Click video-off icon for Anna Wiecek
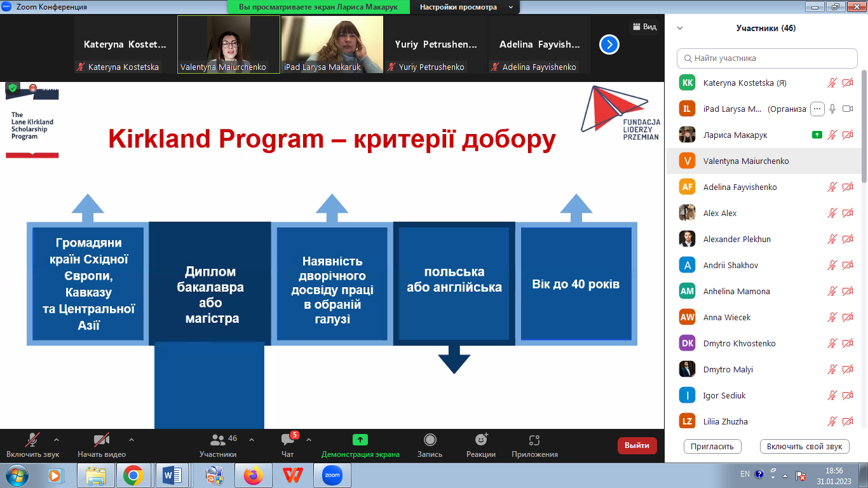This screenshot has width=868, height=488. point(848,317)
